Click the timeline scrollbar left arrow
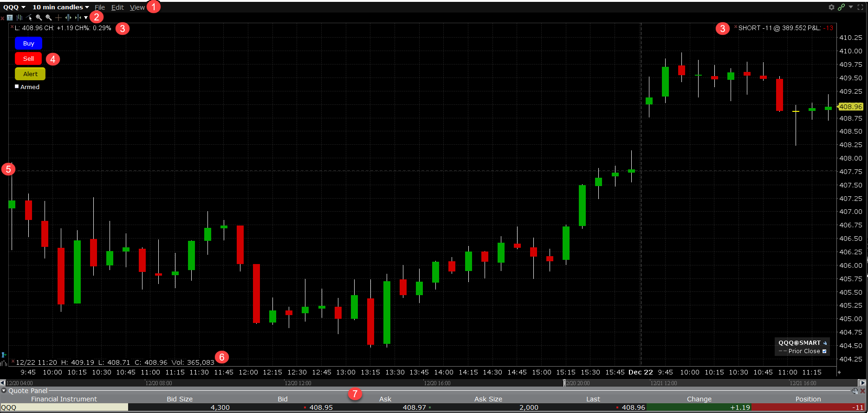The width and height of the screenshot is (868, 413). 2,383
